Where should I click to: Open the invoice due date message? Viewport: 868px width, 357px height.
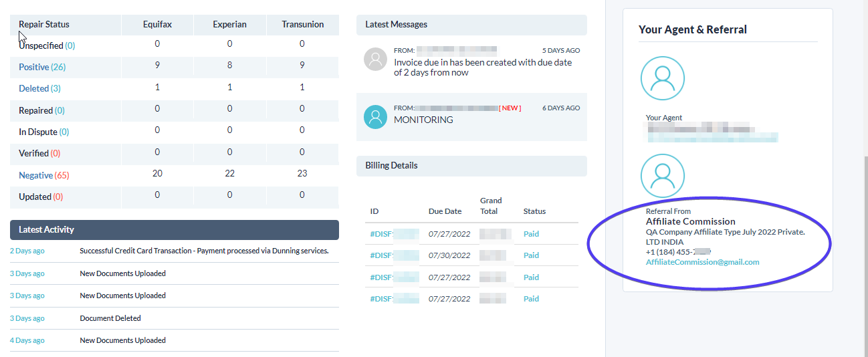(483, 68)
